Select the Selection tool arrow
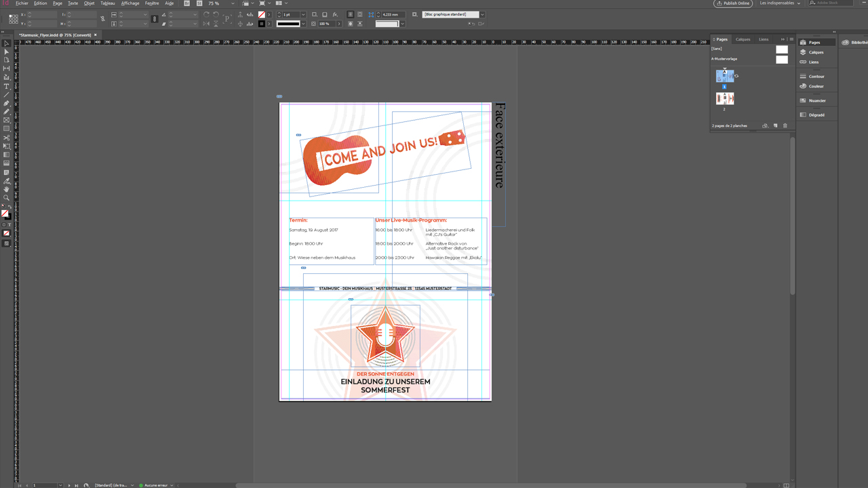The width and height of the screenshot is (868, 488). (x=7, y=43)
